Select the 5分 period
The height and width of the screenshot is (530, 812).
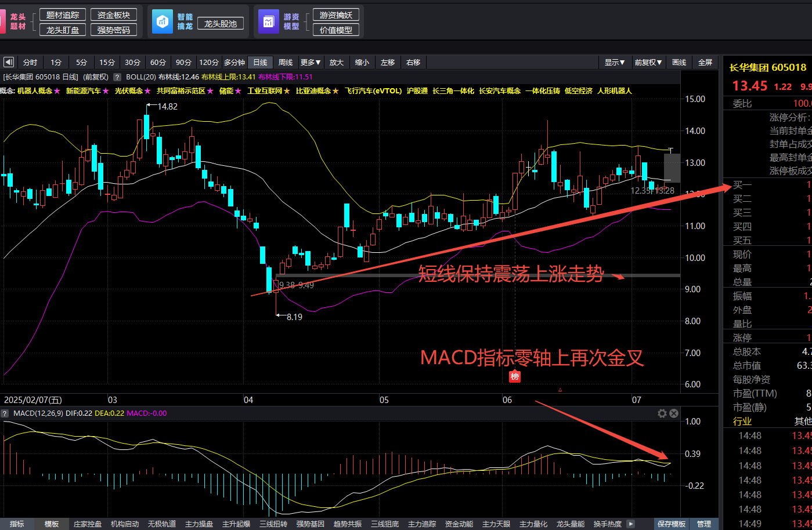[x=81, y=63]
